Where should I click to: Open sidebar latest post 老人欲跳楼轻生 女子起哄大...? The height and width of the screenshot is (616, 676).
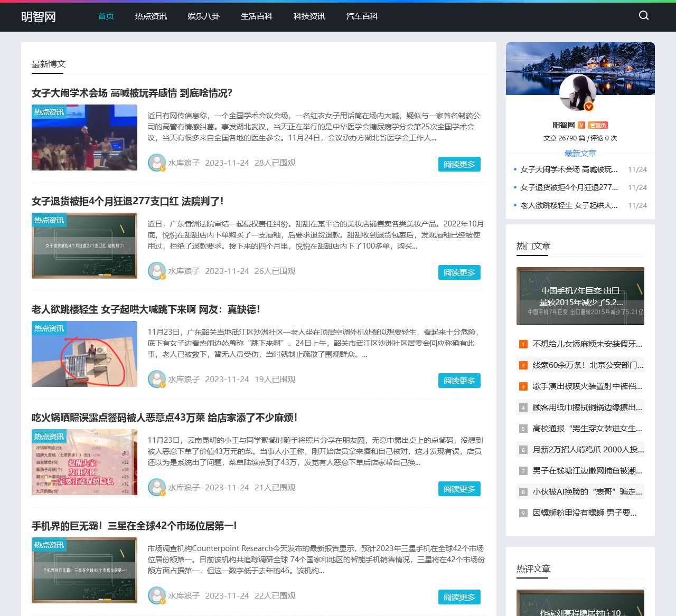tap(569, 205)
